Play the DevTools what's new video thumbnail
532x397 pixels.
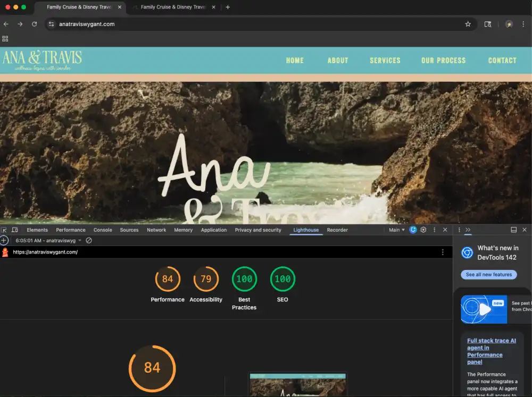pyautogui.click(x=484, y=309)
